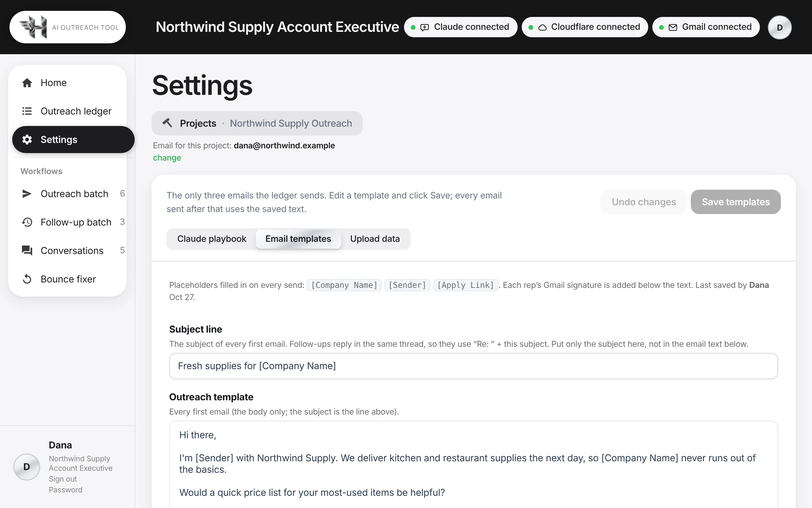Viewport: 812px width, 508px height.
Task: Click the Settings gear icon
Action: (x=27, y=140)
